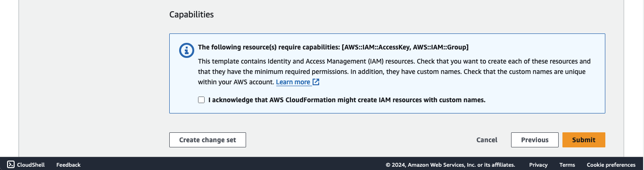Open the Terms link
Image resolution: width=644 pixels, height=170 pixels.
click(x=567, y=165)
